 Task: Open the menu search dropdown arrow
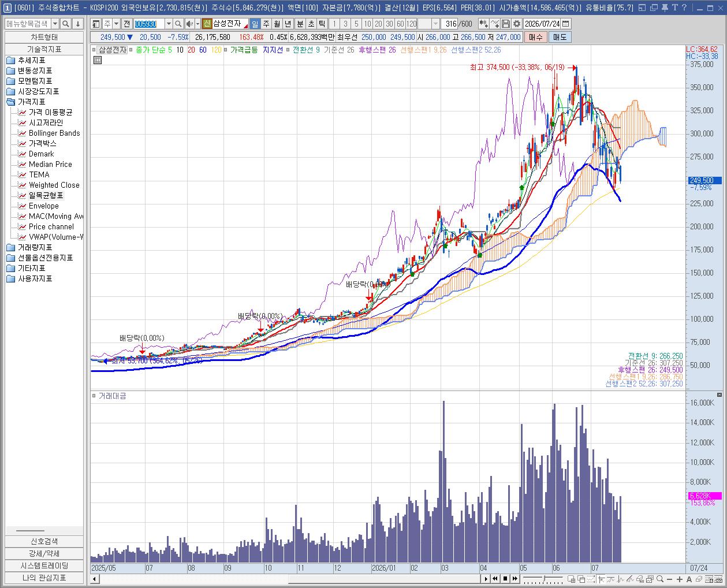(55, 24)
